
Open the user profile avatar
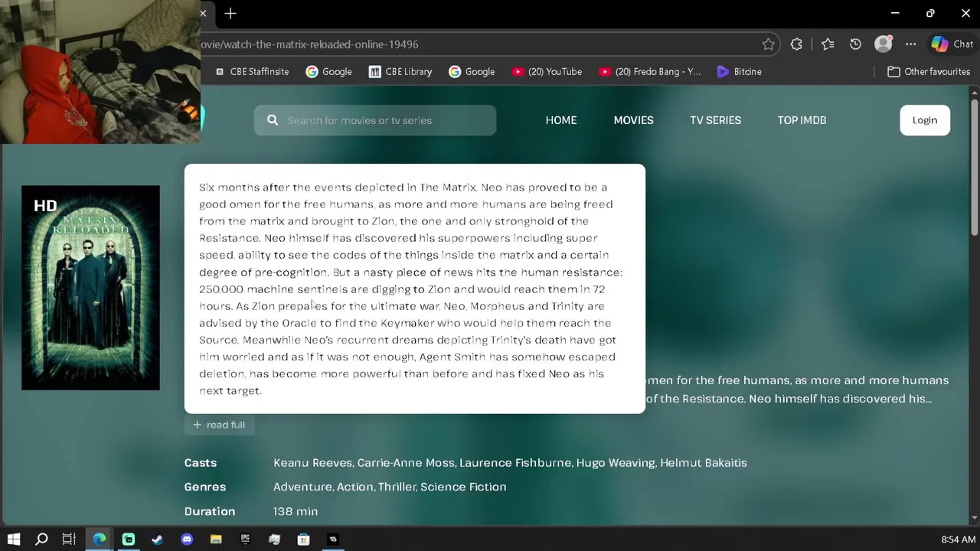coord(883,44)
